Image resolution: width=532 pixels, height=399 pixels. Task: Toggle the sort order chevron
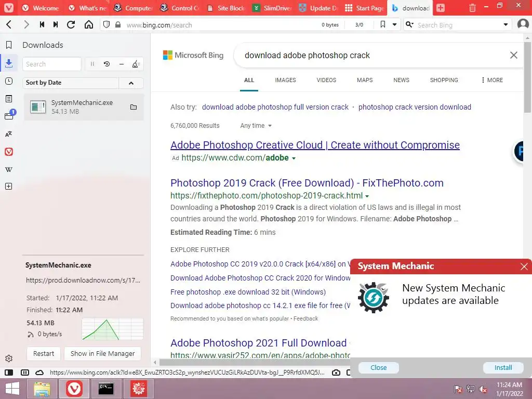pyautogui.click(x=131, y=83)
